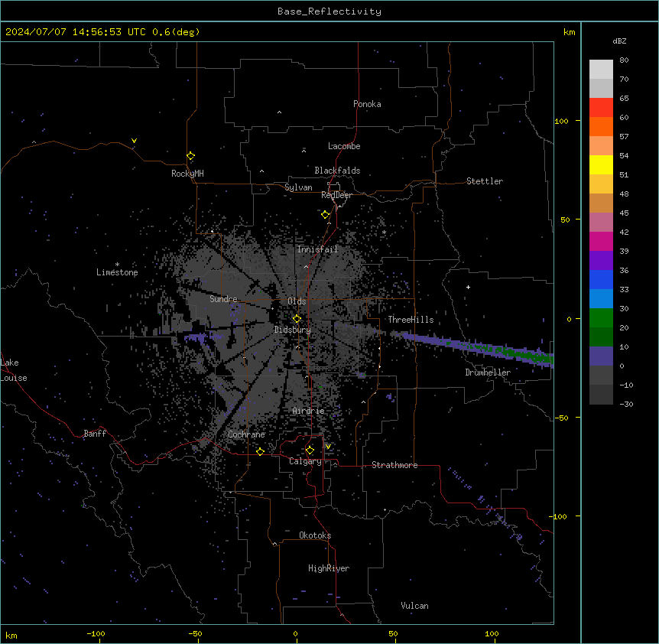Click the Innisfail town label
Viewport: 659px width, 644px height.
click(317, 249)
